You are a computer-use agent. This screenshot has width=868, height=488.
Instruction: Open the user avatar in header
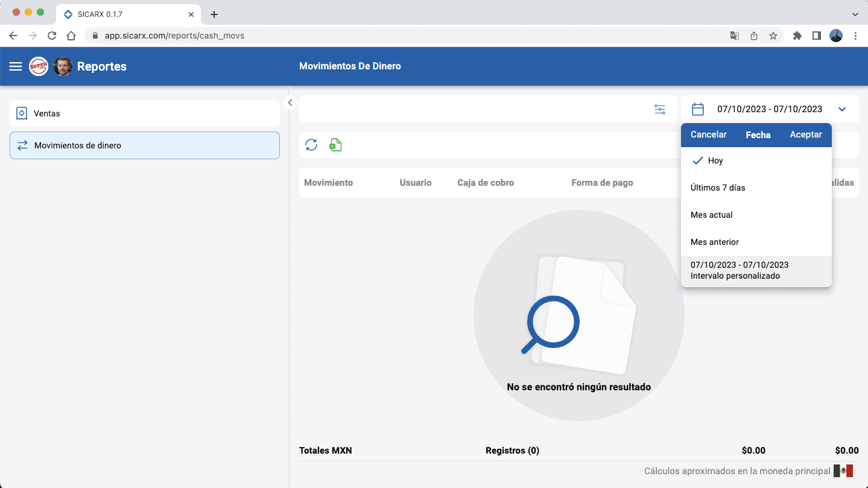(63, 66)
